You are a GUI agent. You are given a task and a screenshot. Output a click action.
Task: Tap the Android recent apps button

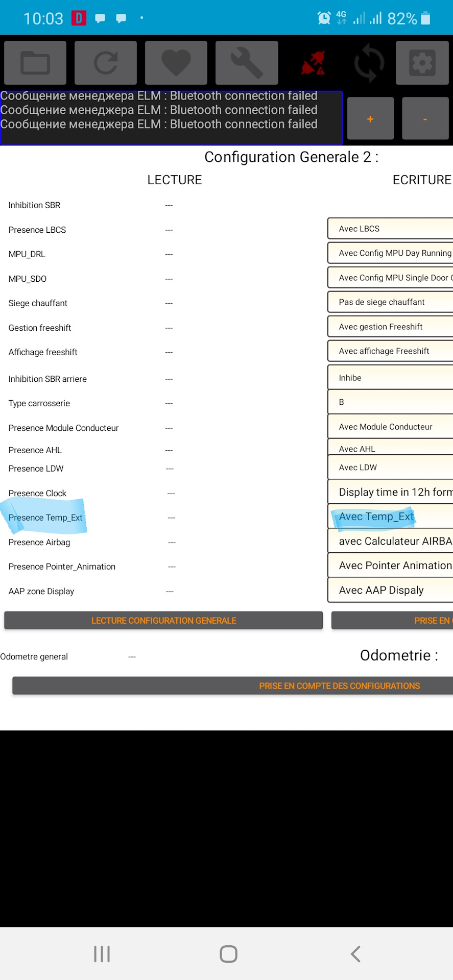(x=102, y=954)
